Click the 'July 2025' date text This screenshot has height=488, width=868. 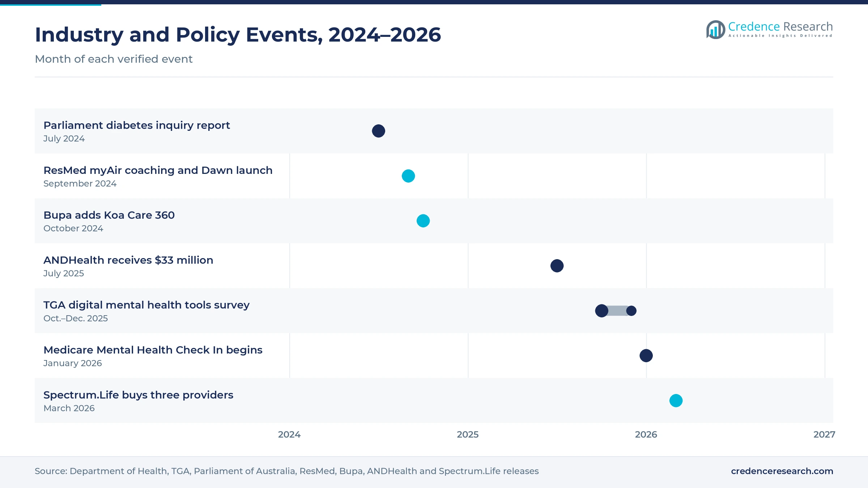click(64, 274)
